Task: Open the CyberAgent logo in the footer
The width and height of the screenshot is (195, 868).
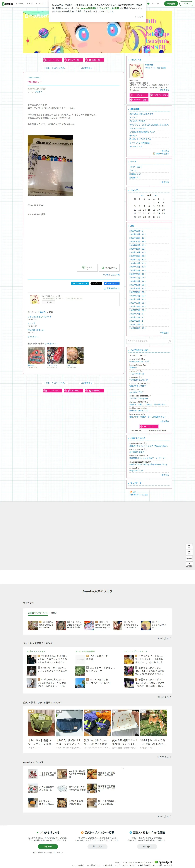Action: point(163,862)
